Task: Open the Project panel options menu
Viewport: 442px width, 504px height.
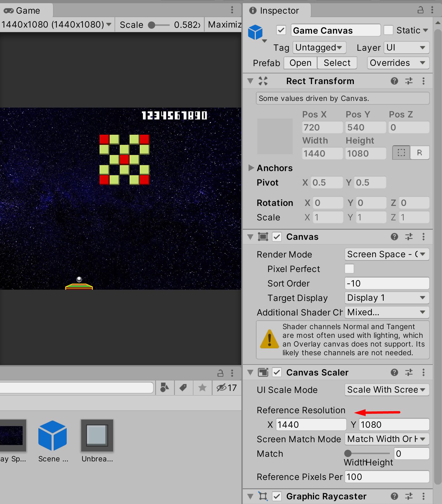Action: pyautogui.click(x=232, y=373)
